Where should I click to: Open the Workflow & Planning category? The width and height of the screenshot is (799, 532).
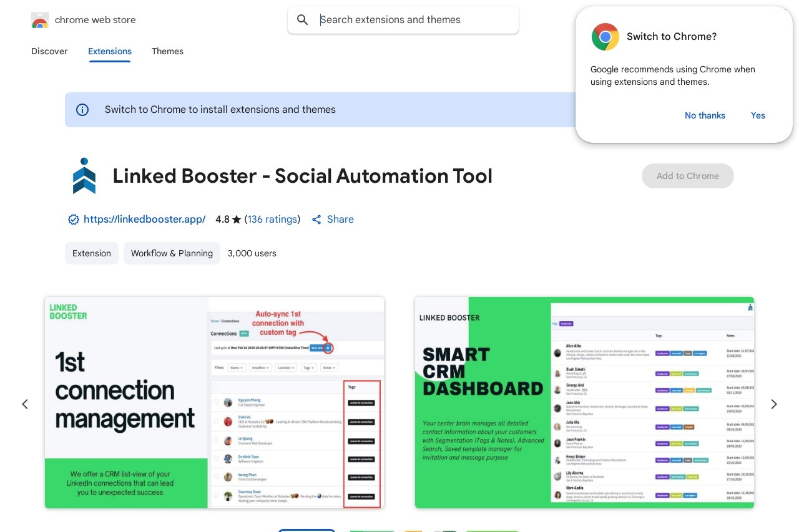(172, 253)
